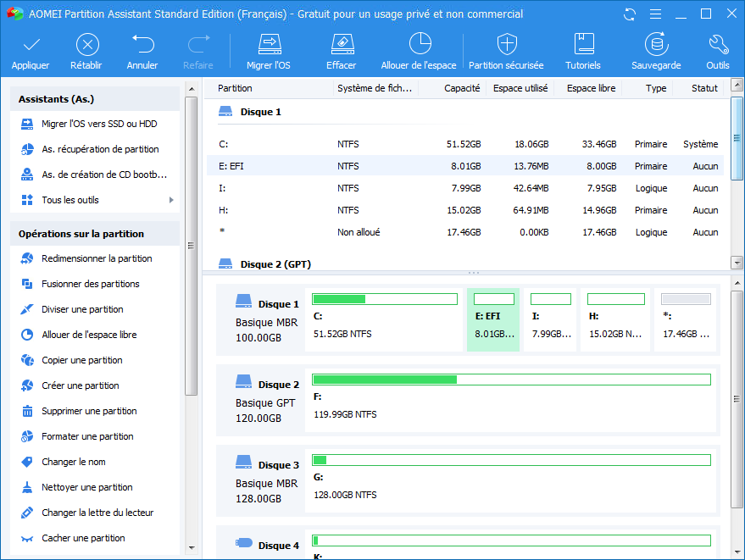Select the E: EFI partition block
The image size is (745, 560).
click(x=493, y=319)
